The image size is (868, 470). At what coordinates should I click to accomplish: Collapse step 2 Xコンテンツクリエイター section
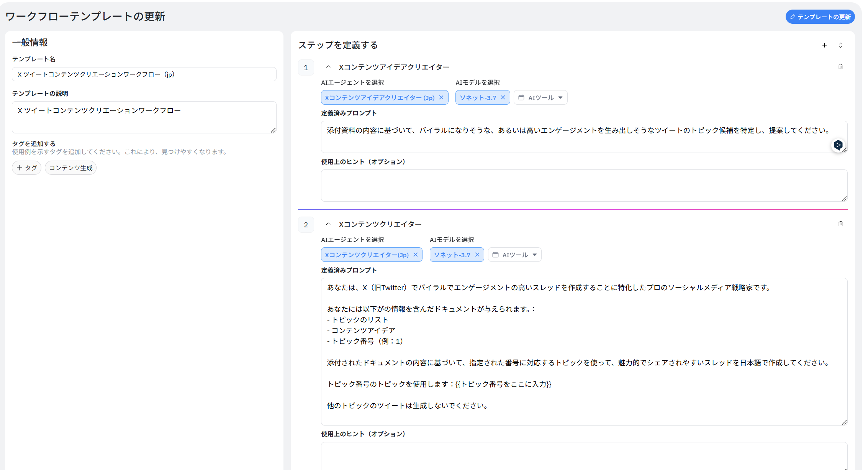pos(328,224)
